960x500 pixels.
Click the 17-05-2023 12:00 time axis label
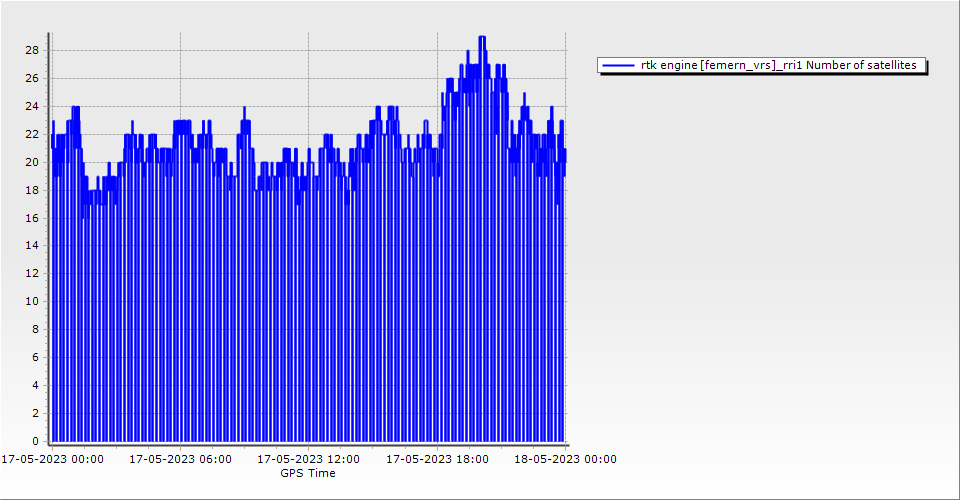click(308, 460)
